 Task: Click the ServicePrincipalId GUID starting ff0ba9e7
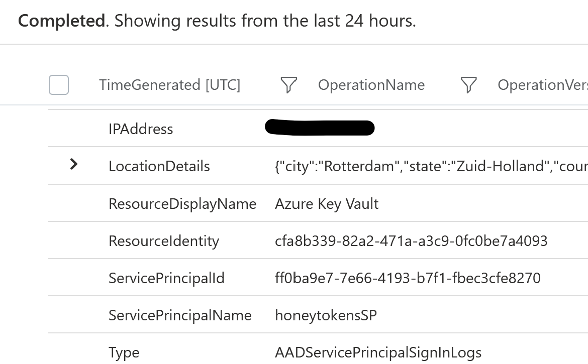pyautogui.click(x=408, y=278)
